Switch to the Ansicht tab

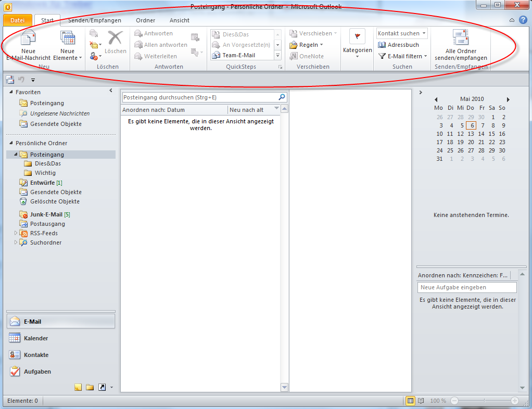point(179,20)
